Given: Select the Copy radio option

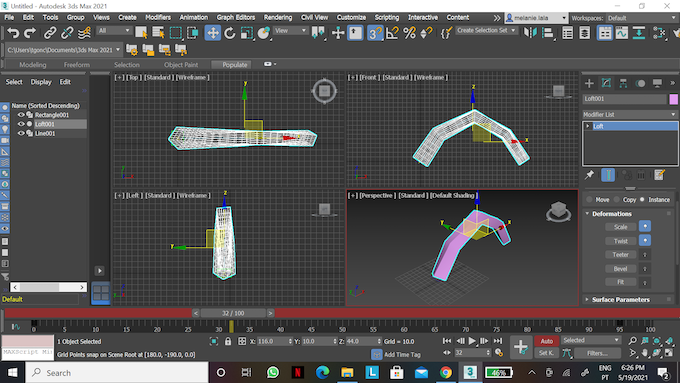Looking at the screenshot, I should click(x=616, y=200).
